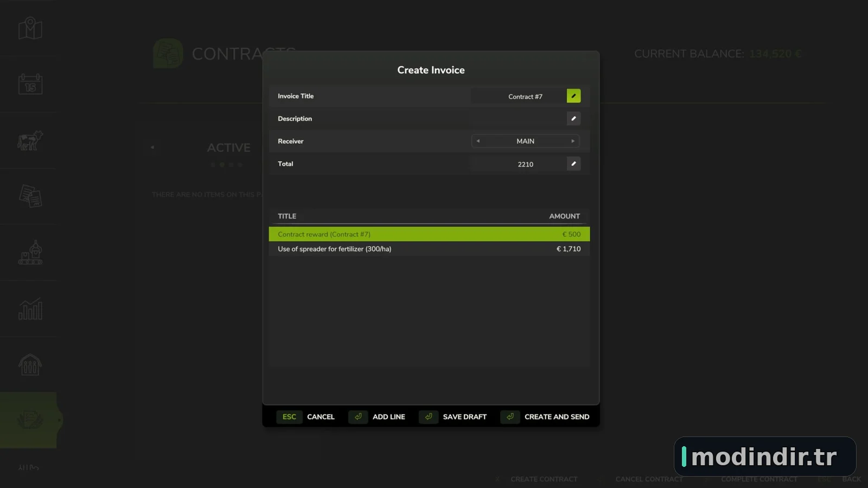Click the left arrow beside ACTIVE tab

[152, 147]
